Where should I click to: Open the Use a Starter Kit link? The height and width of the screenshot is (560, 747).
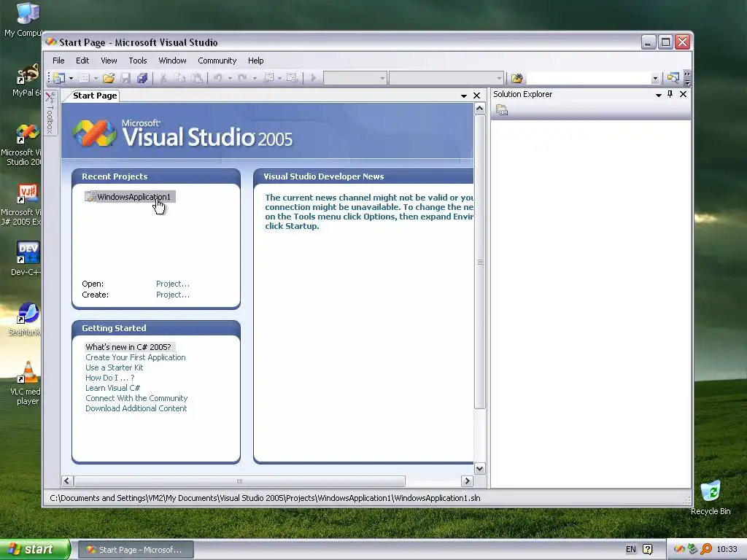click(115, 367)
